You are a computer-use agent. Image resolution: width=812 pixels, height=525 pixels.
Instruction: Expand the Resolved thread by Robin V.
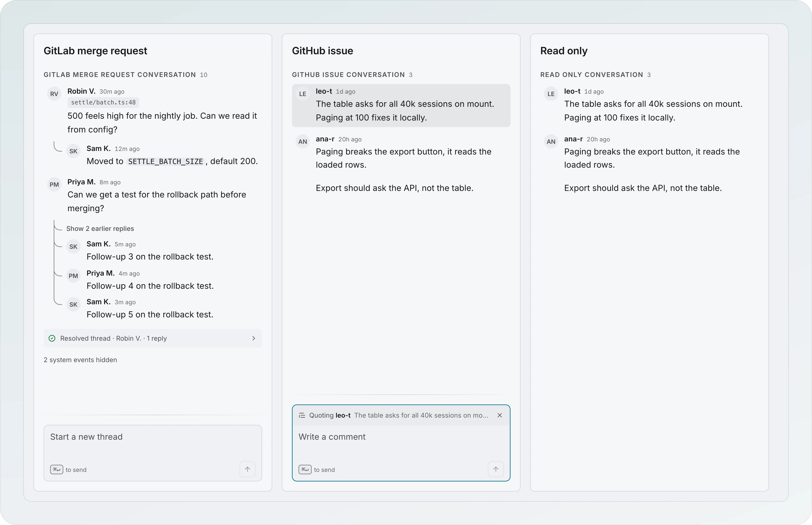click(x=153, y=338)
